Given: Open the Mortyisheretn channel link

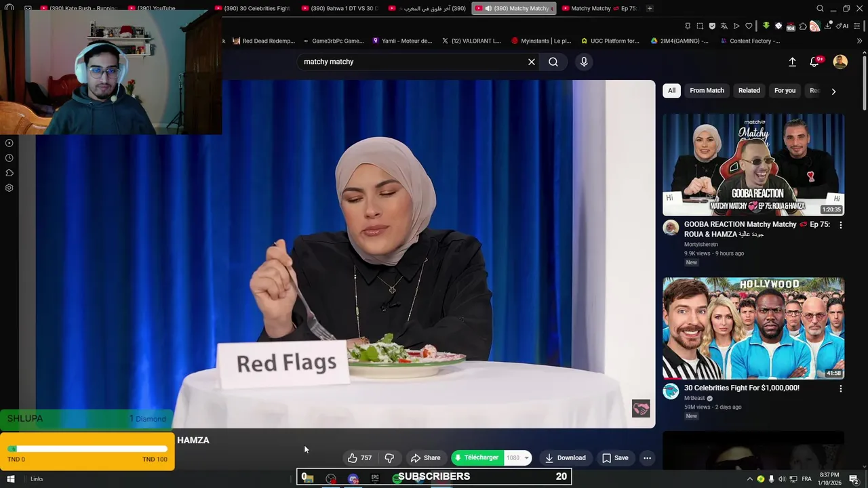Looking at the screenshot, I should click(701, 245).
